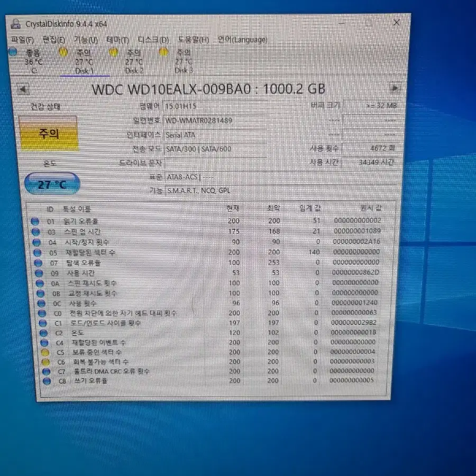Viewport: 476px width, 476px height.
Task: Open the 테마(T) menu
Action: [x=118, y=40]
